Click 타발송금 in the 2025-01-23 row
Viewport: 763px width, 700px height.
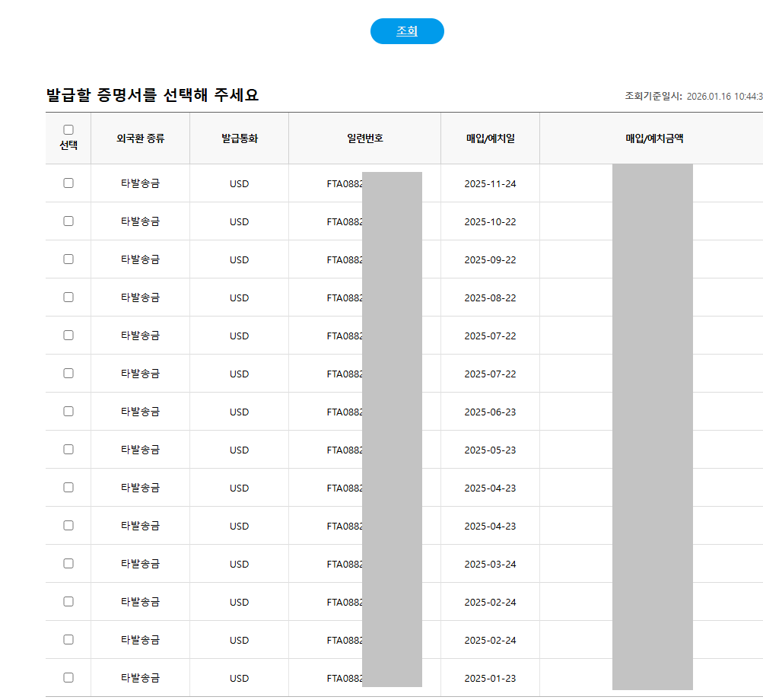click(x=140, y=678)
